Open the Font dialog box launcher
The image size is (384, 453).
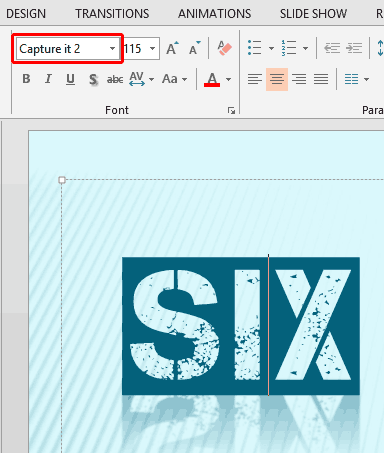pyautogui.click(x=231, y=110)
